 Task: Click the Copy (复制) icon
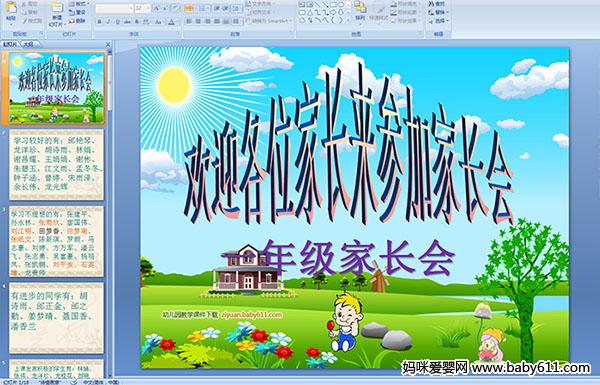(24, 13)
